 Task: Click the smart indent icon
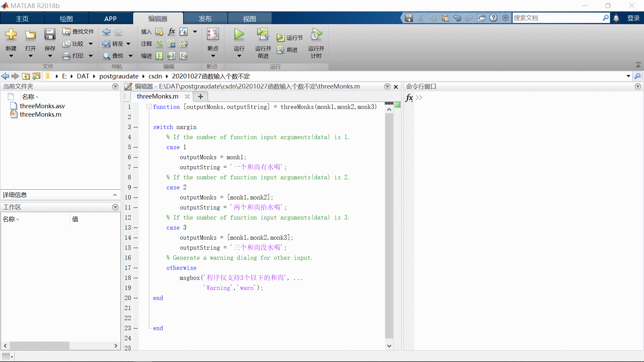point(159,56)
